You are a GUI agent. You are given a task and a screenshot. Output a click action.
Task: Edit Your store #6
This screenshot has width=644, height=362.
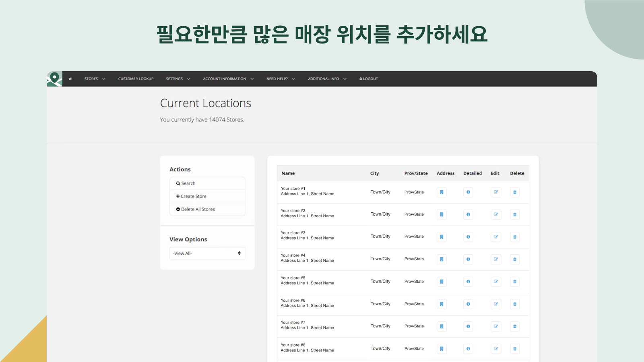click(496, 304)
